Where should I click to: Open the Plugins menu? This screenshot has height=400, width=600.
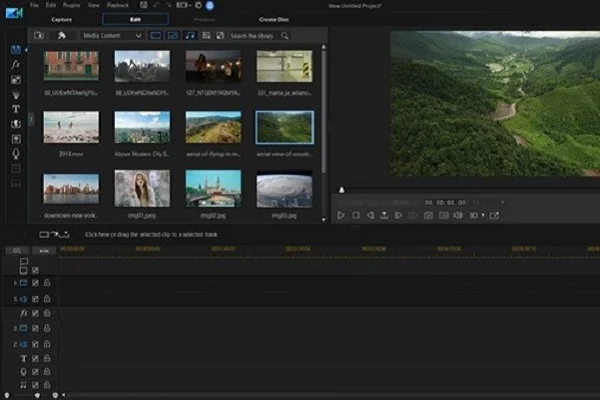(71, 5)
